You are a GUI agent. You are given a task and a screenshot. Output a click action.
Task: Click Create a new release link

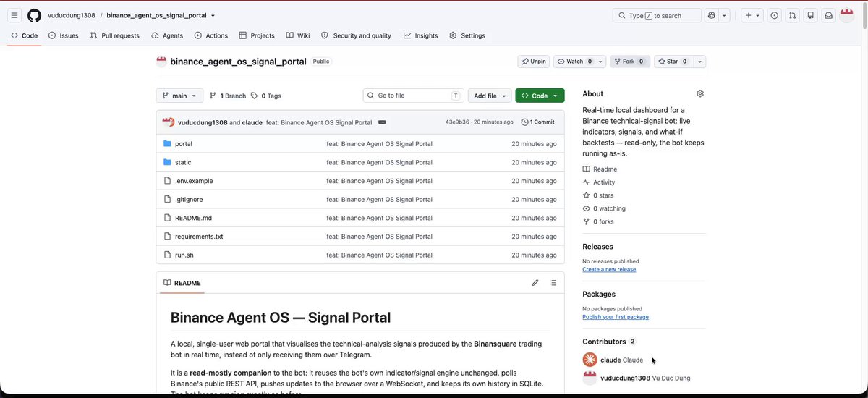(609, 269)
